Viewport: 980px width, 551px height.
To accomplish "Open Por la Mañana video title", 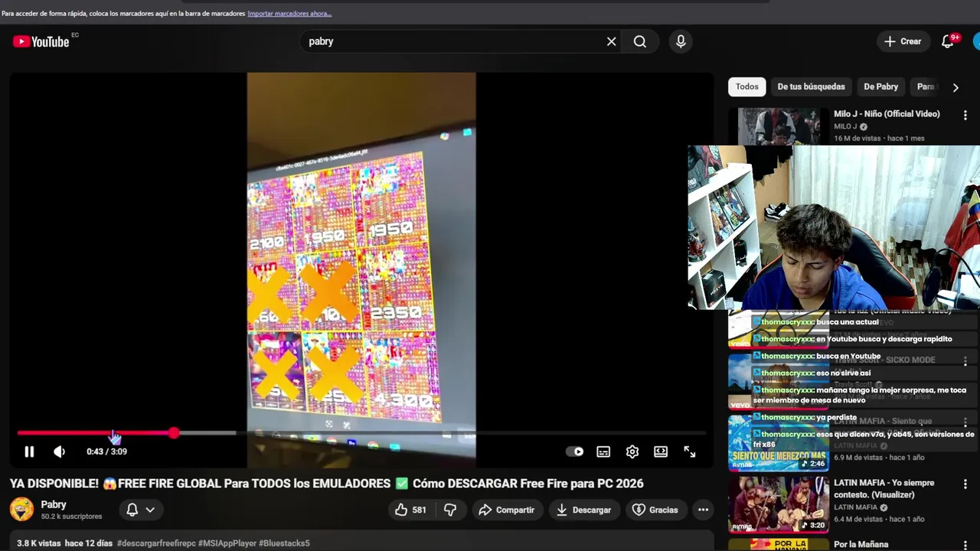I will point(861,545).
